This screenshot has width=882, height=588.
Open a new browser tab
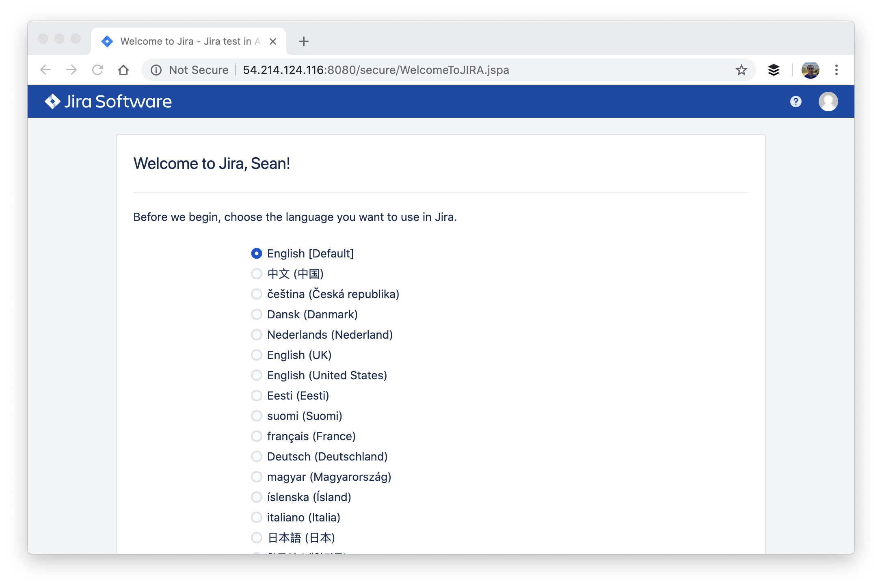click(303, 41)
